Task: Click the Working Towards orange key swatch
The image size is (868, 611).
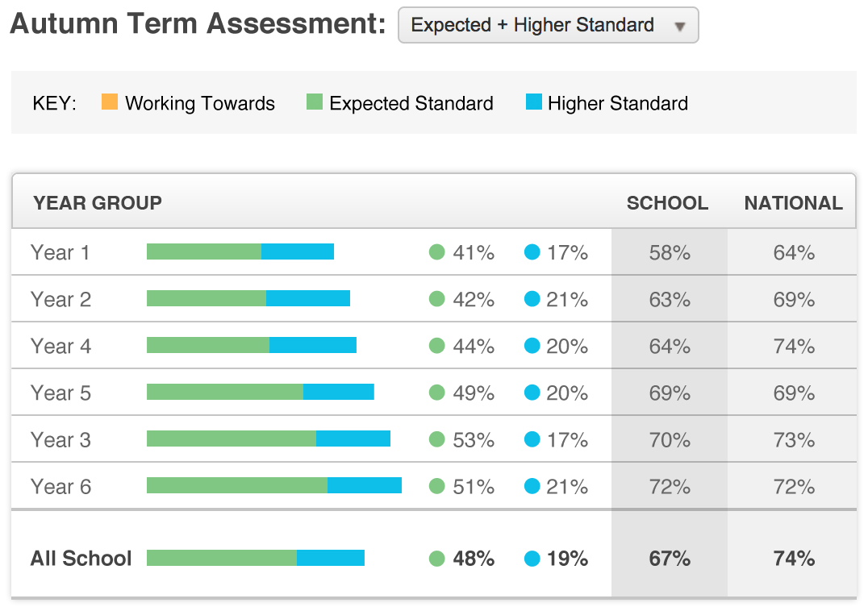Action: pos(110,102)
